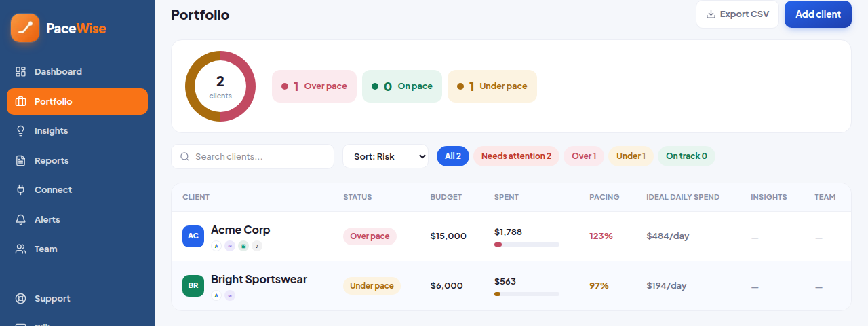Viewport: 868px width, 326px height.
Task: Click the Export CSV button
Action: pos(737,14)
